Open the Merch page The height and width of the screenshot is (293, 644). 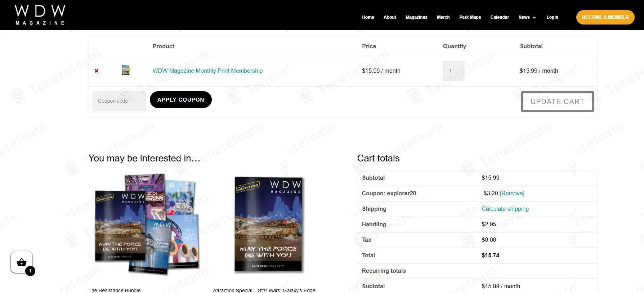(443, 17)
